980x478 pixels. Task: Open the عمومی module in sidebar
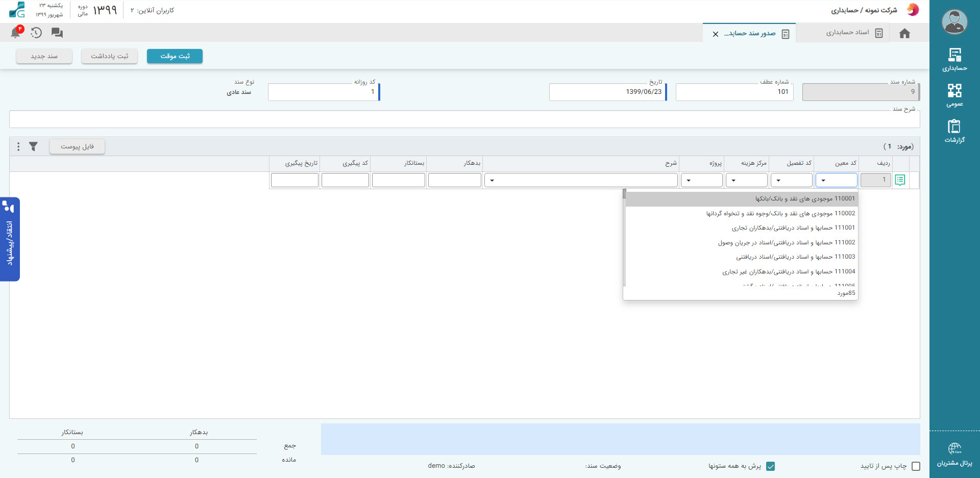[x=954, y=95]
